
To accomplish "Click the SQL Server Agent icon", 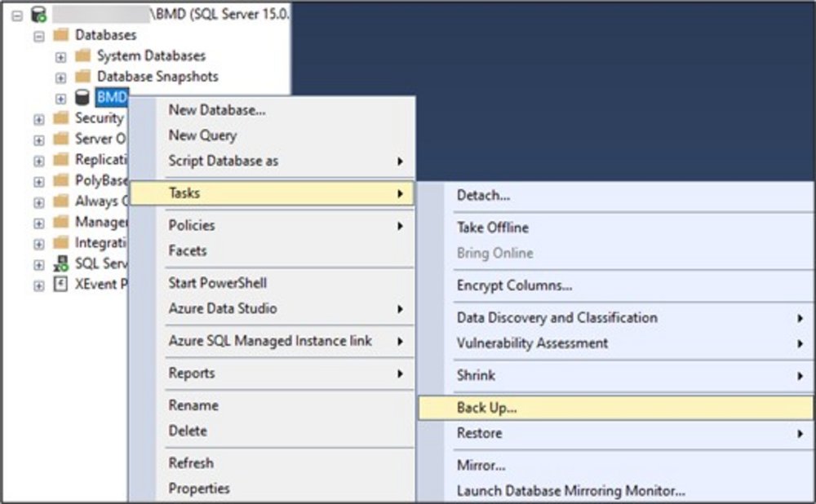I will [x=60, y=264].
